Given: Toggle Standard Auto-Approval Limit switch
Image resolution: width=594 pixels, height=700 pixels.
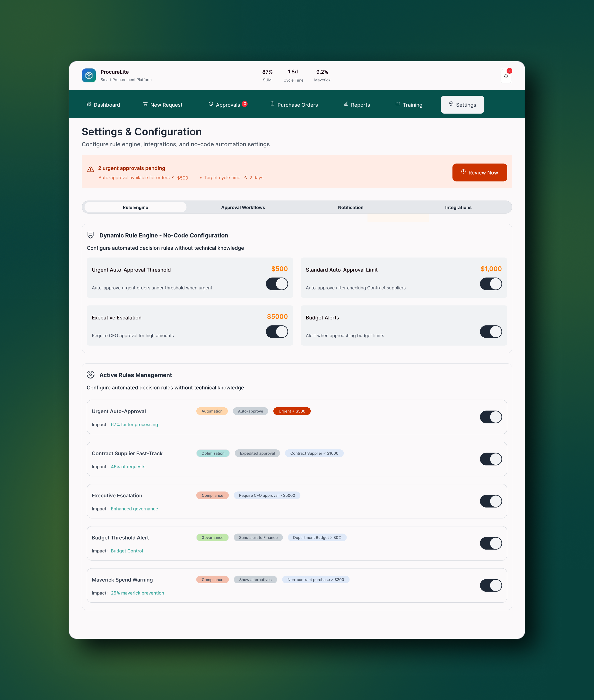Looking at the screenshot, I should [491, 284].
